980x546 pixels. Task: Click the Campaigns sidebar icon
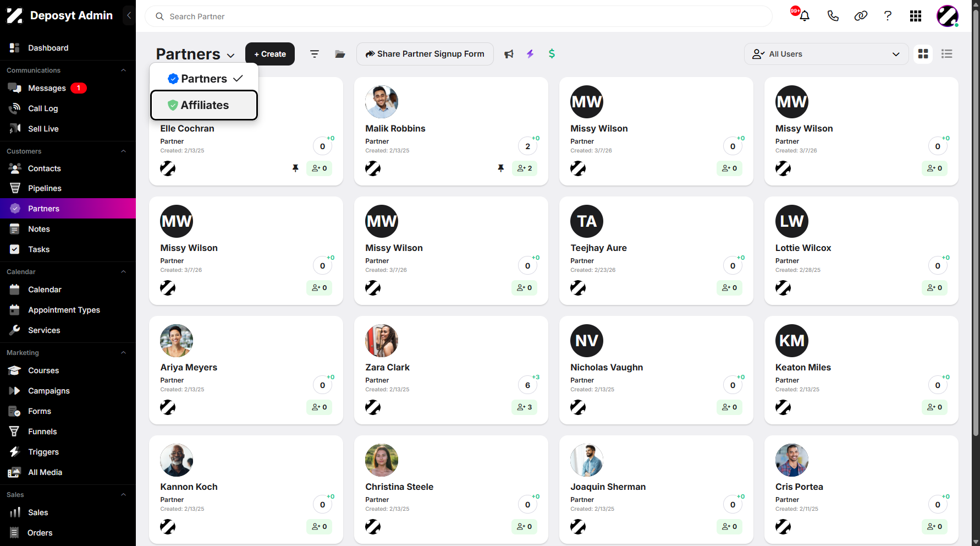(x=15, y=391)
